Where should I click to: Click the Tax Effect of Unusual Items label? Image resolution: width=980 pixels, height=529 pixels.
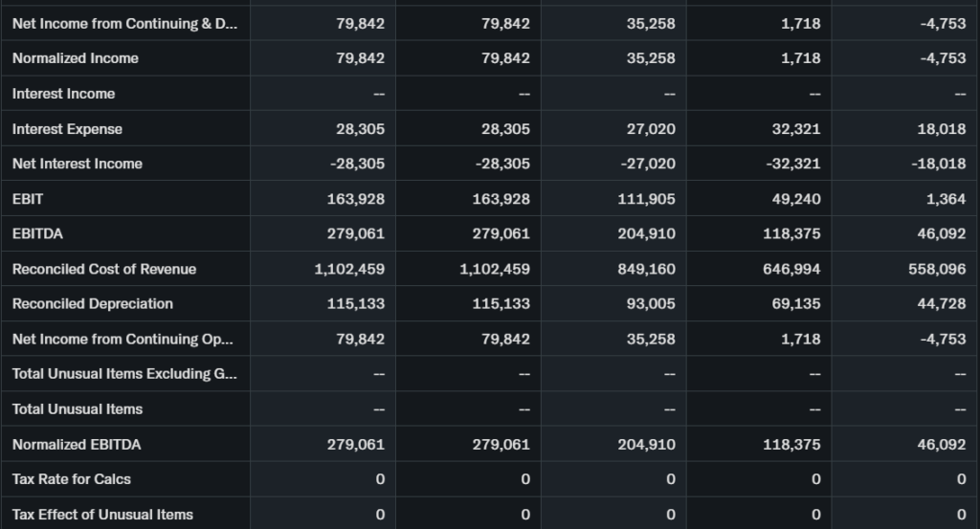(x=102, y=515)
